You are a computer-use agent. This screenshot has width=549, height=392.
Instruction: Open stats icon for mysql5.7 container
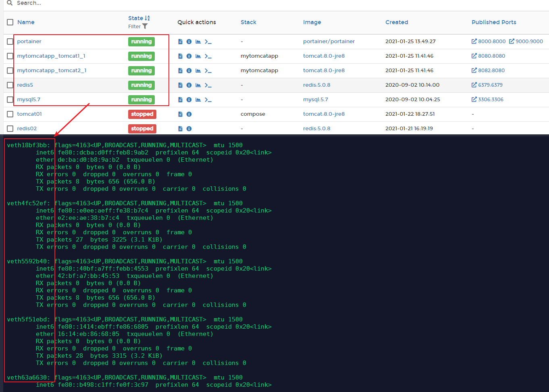click(x=198, y=100)
